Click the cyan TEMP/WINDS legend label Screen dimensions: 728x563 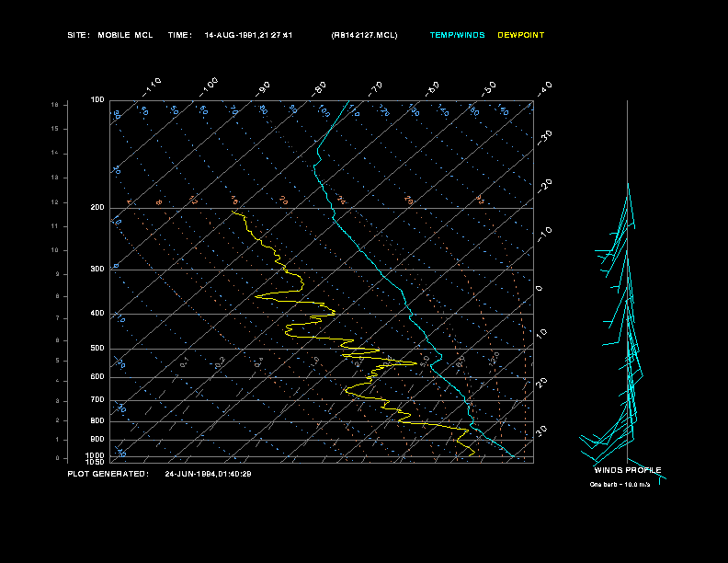[458, 35]
